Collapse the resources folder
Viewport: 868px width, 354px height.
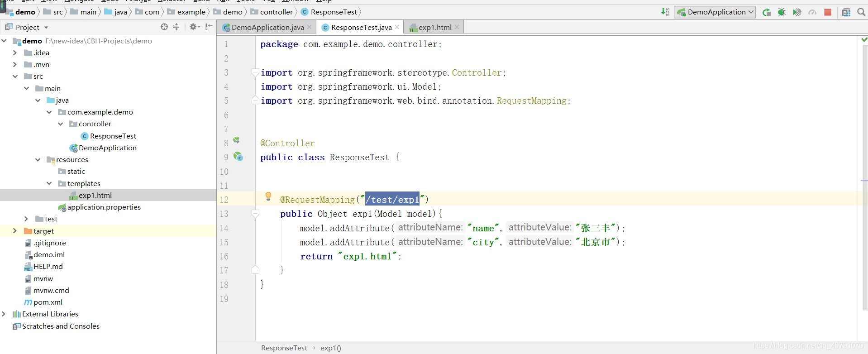(38, 159)
